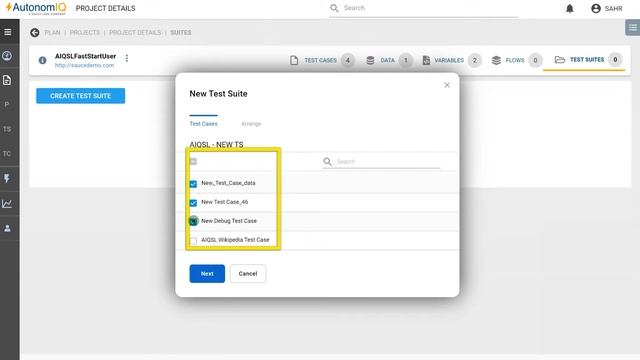Check AIQSL Wikipedia Test Case checkbox
Viewport: 640px width, 360px height.
coord(193,240)
